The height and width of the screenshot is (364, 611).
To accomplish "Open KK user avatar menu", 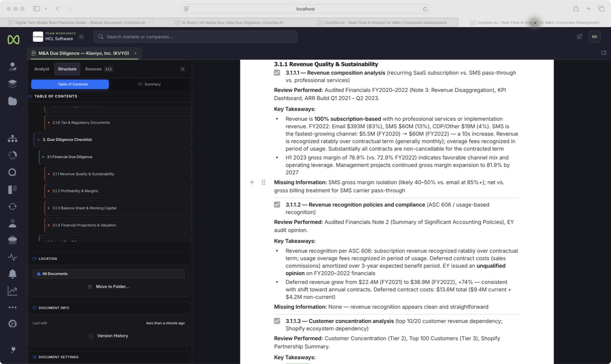I will pyautogui.click(x=594, y=36).
